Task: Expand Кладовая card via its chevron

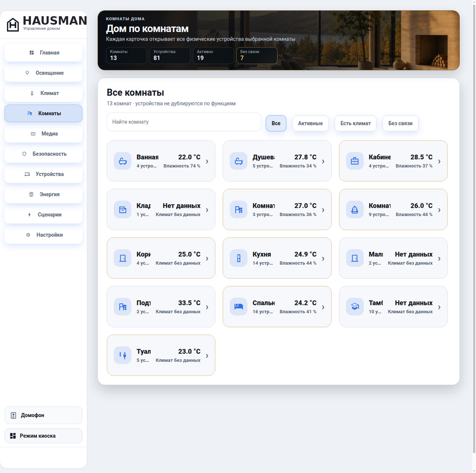Action: 207,210
